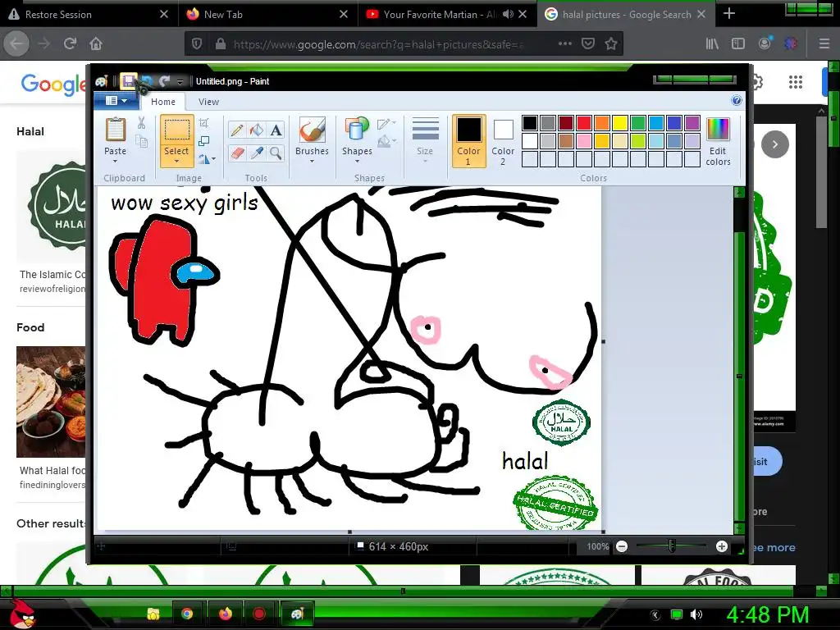The image size is (840, 630).
Task: Open the Shape fill dropdown
Action: pyautogui.click(x=387, y=142)
